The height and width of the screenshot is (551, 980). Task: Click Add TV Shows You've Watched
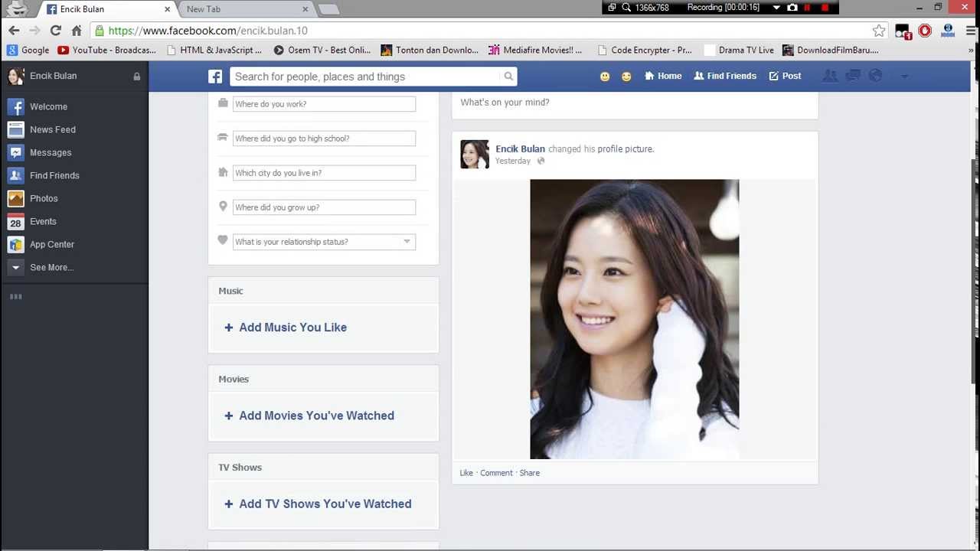(318, 504)
